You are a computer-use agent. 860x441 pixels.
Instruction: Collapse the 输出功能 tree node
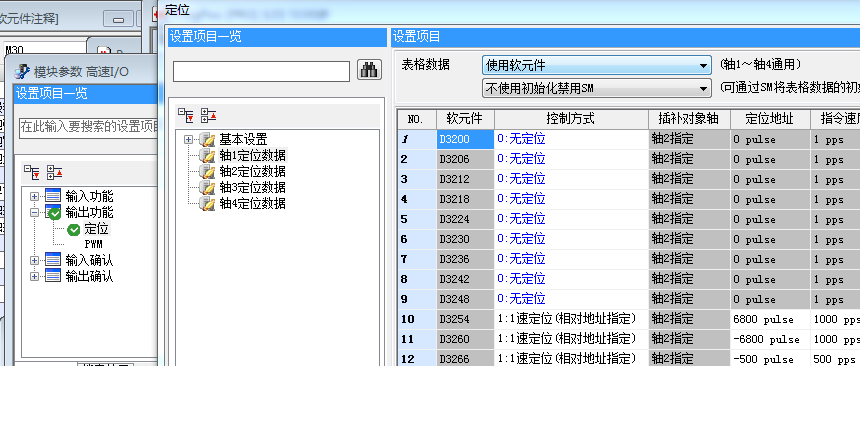click(x=35, y=212)
